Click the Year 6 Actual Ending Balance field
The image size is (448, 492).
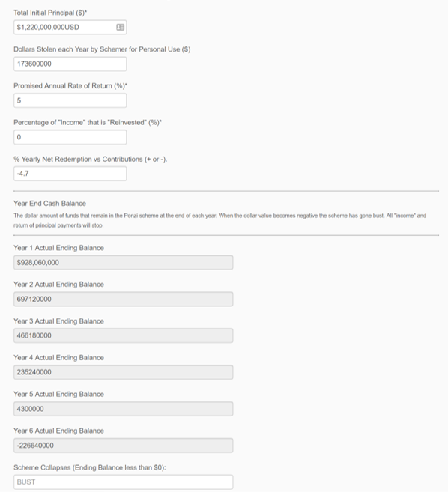tap(124, 446)
